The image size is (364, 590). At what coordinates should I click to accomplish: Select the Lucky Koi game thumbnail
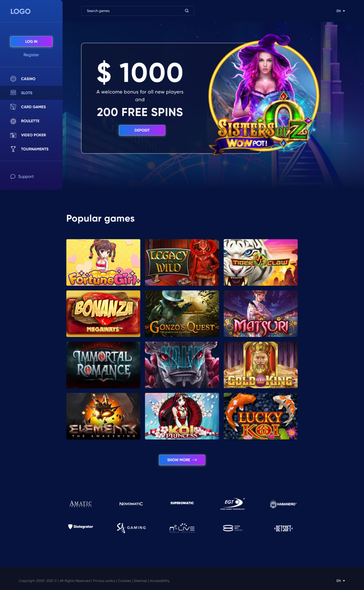(x=261, y=416)
